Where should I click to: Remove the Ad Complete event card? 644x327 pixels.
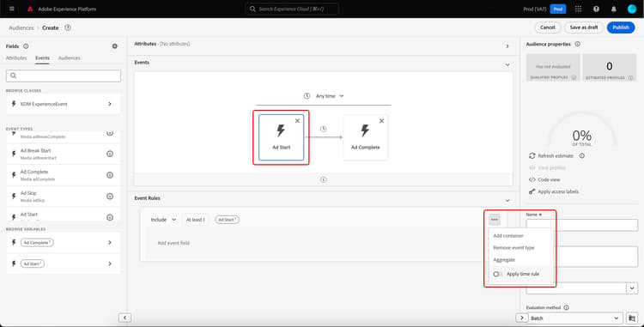tap(381, 121)
